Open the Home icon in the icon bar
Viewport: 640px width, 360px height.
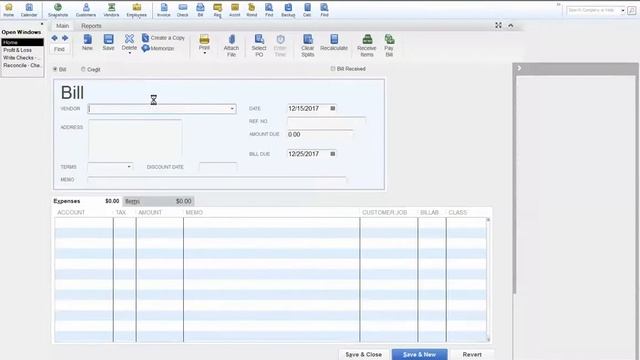pos(9,10)
